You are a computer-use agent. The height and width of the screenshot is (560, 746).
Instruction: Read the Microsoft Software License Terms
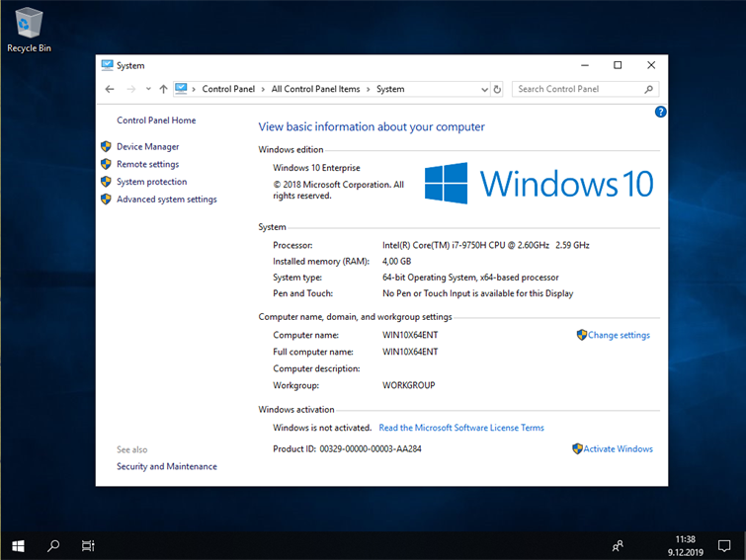[x=461, y=428]
